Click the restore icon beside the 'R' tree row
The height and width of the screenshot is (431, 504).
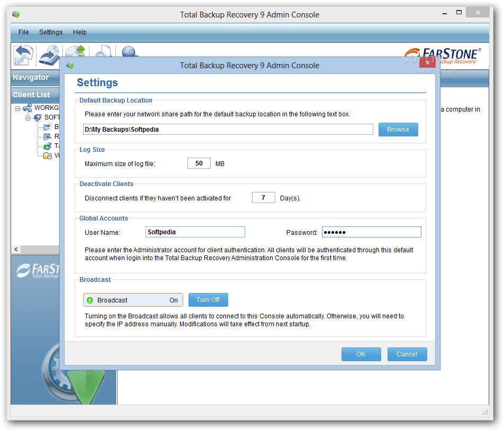(48, 136)
